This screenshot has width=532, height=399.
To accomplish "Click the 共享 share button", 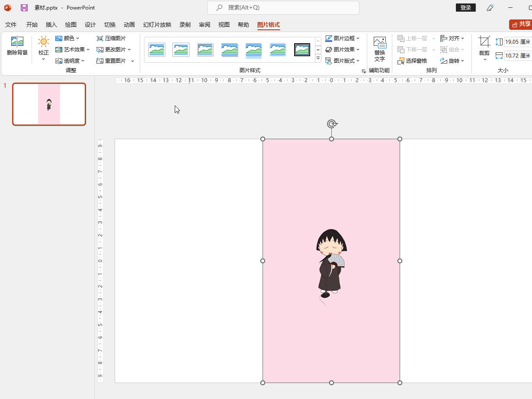I will (x=520, y=24).
